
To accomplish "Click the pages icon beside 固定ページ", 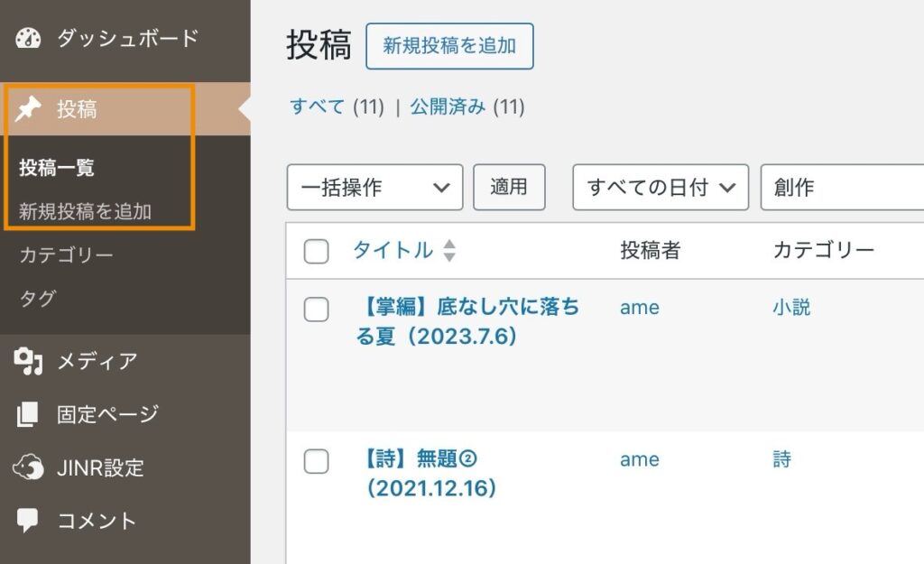I will point(29,414).
